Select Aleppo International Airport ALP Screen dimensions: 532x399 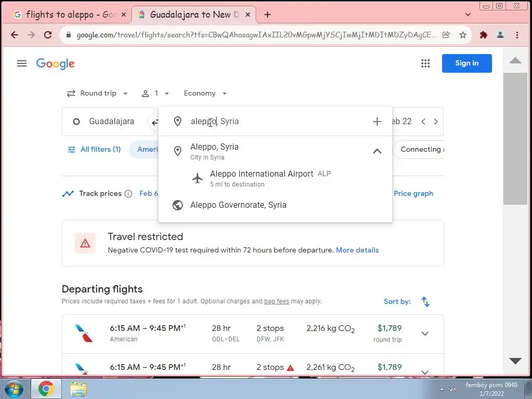(275, 179)
